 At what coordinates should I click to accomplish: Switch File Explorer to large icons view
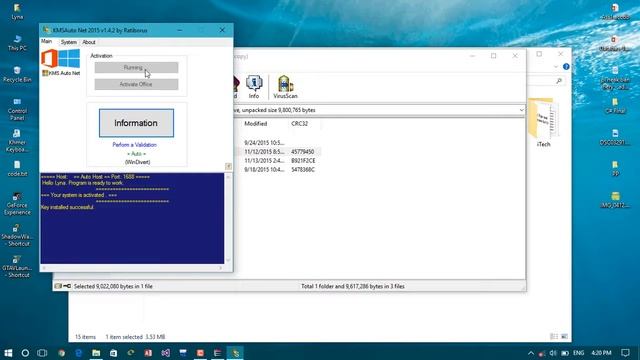click(x=564, y=336)
